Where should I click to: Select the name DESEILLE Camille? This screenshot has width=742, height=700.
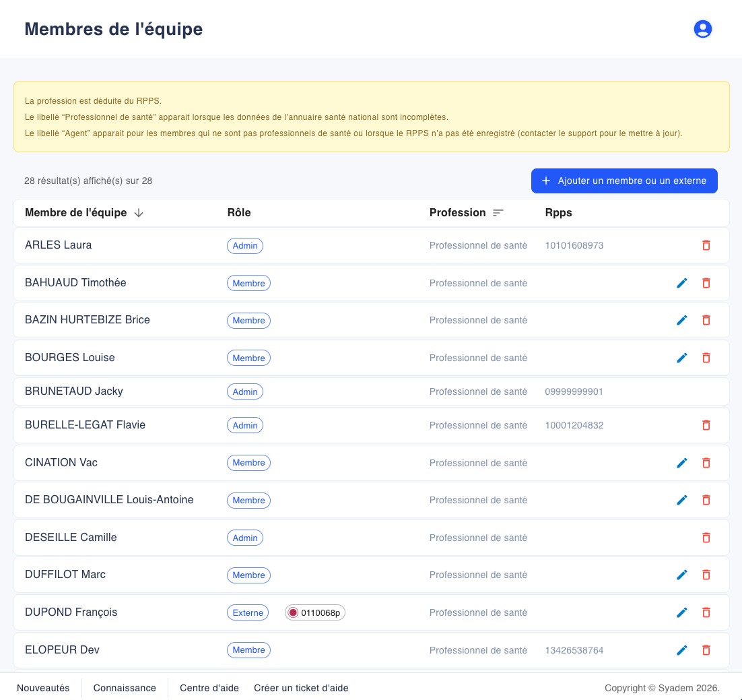click(71, 537)
